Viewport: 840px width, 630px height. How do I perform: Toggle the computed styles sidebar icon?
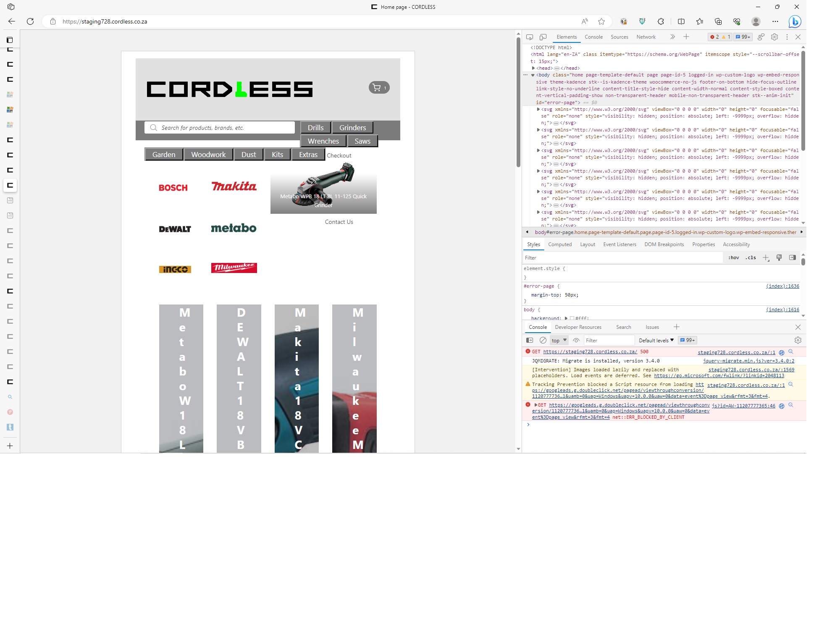(793, 258)
